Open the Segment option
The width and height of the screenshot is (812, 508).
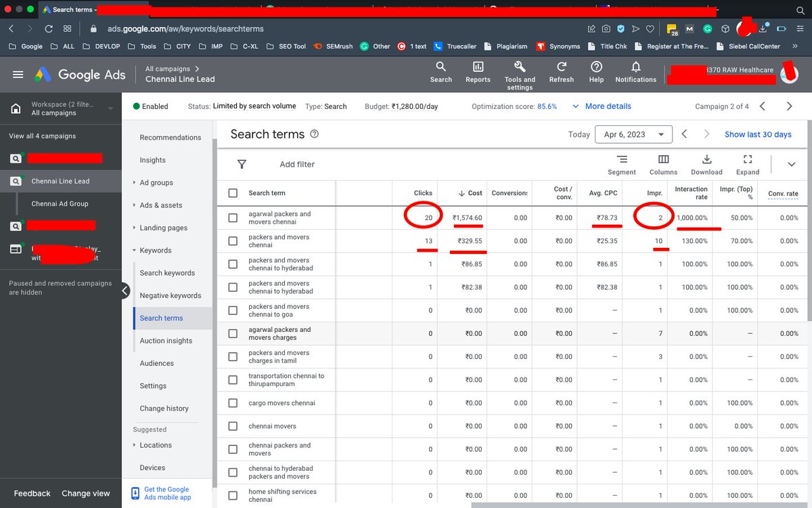point(622,164)
